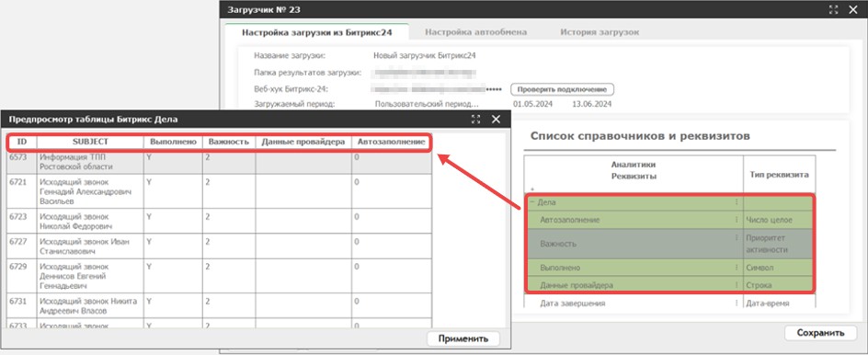Image resolution: width=868 pixels, height=355 pixels.
Task: Open the options menu for Дела row
Action: pos(737,202)
